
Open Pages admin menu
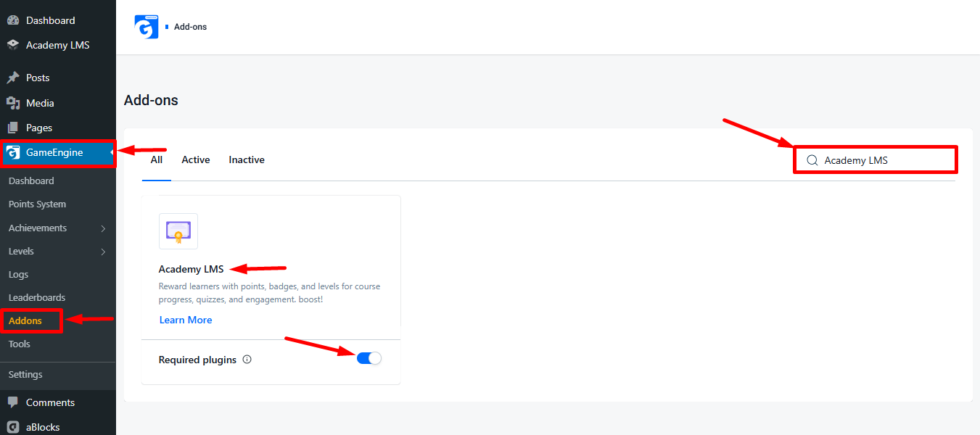pos(39,128)
